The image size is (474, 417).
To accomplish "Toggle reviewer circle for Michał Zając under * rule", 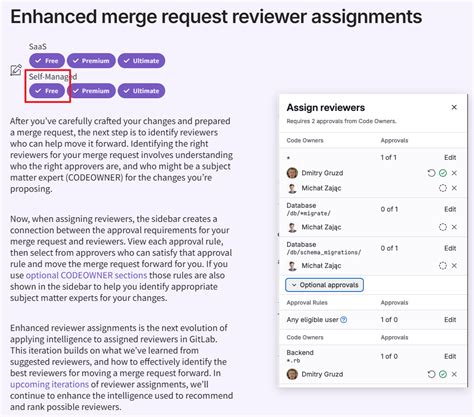I will [443, 188].
